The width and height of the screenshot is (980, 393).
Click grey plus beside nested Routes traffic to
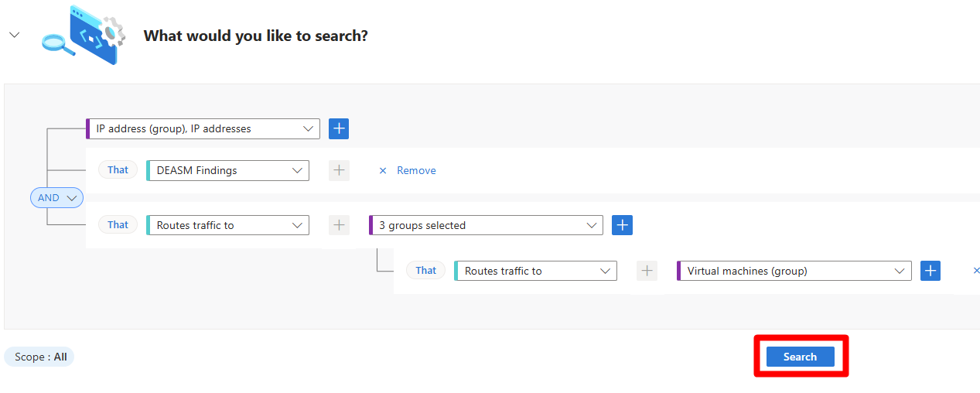tap(647, 271)
